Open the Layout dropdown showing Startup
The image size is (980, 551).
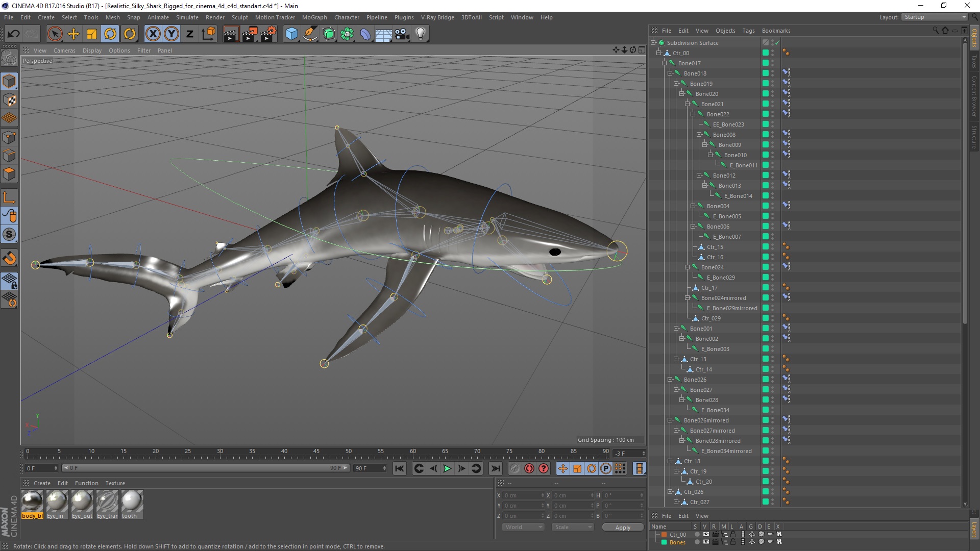click(935, 17)
